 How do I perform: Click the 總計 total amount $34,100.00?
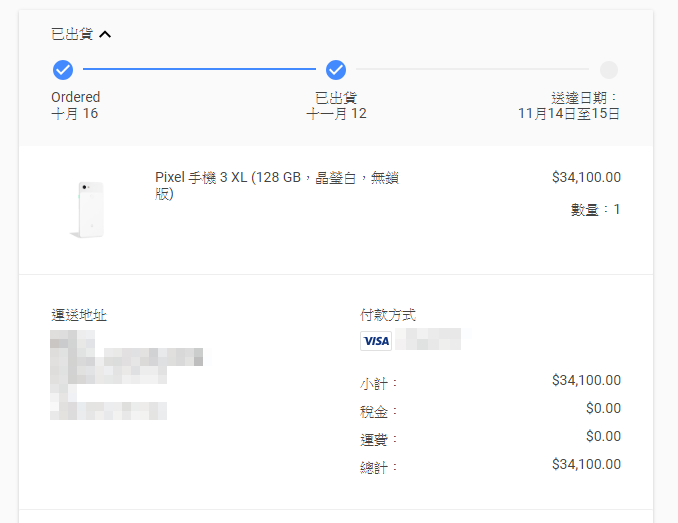coord(586,464)
